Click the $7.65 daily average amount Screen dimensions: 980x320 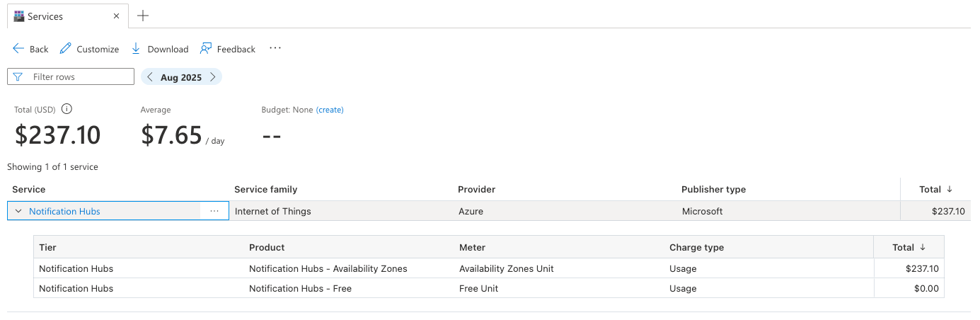coord(172,135)
